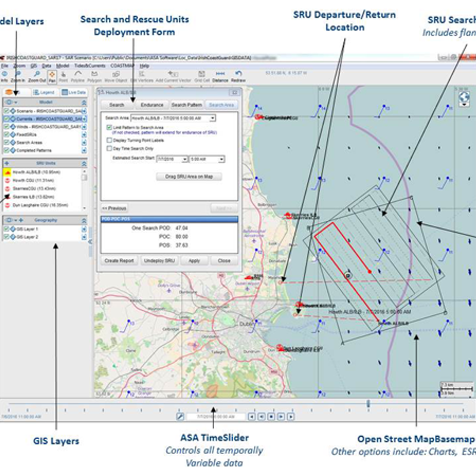Open the Estimated Search Start time dropdown

(x=221, y=159)
